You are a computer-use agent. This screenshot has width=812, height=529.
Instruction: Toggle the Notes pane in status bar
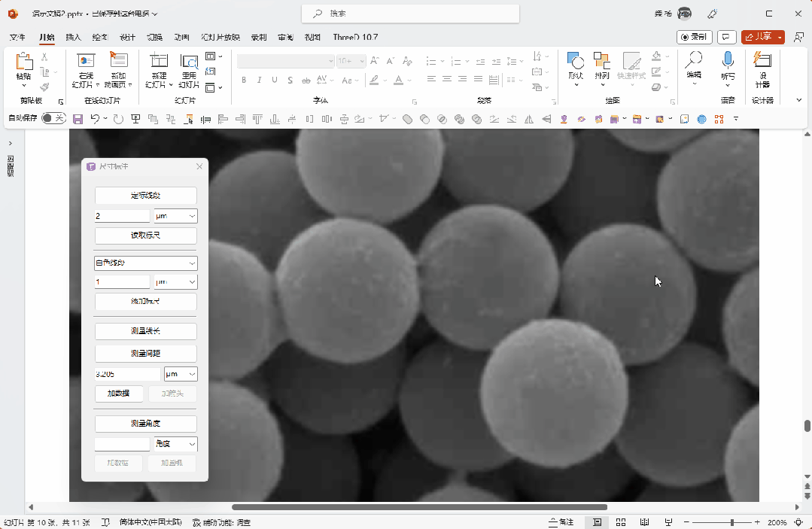561,522
